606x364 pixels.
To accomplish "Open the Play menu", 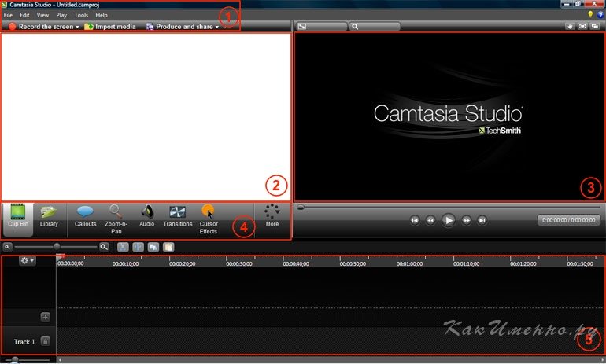I will pyautogui.click(x=61, y=15).
